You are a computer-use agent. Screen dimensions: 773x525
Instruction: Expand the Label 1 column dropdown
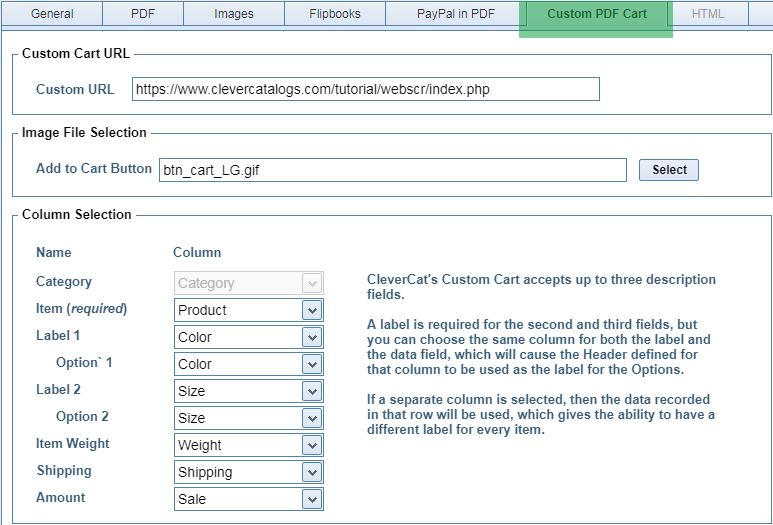click(x=248, y=337)
